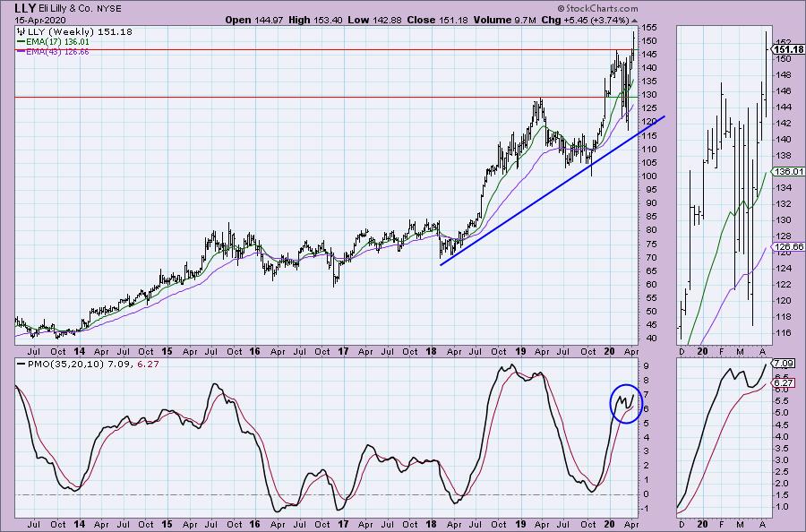Click the green line swatch beside EMA(17)
This screenshot has width=806, height=532.
[x=21, y=42]
